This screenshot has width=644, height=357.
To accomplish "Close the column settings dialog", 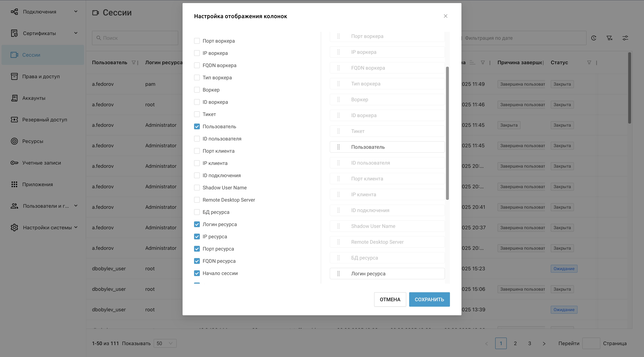I will point(445,16).
